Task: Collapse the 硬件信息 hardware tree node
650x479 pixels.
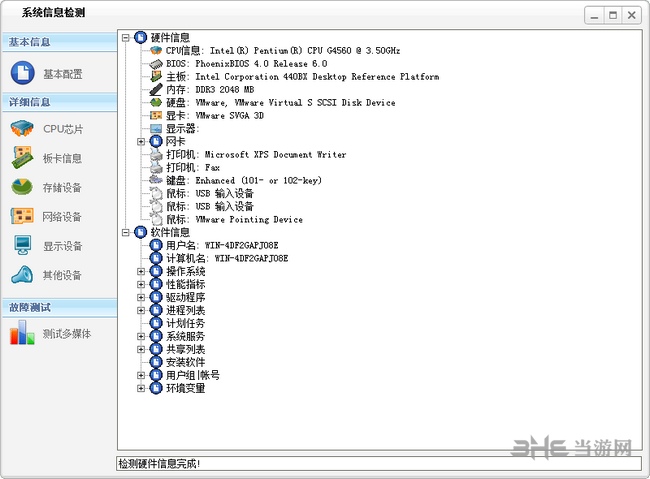Action: point(126,38)
